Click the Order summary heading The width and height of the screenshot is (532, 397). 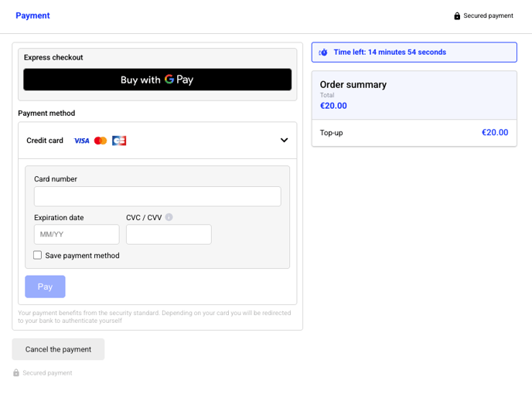[x=353, y=84]
